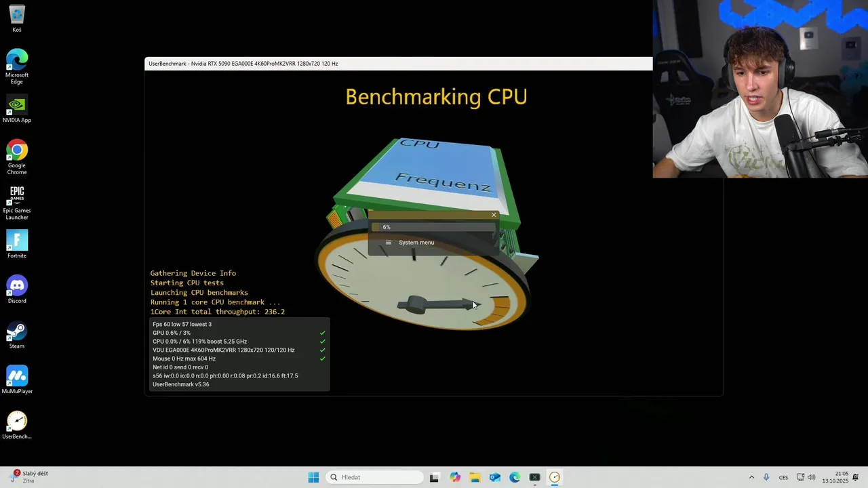
Task: Click the 6% progress bar
Action: pos(433,227)
